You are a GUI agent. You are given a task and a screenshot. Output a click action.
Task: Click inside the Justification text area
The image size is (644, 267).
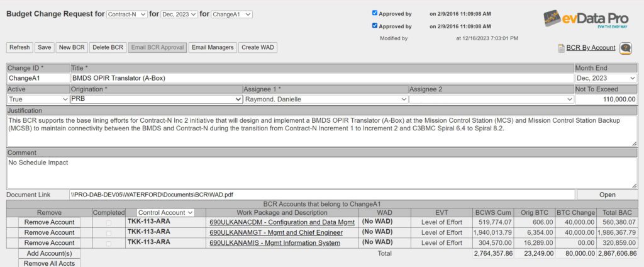322,131
